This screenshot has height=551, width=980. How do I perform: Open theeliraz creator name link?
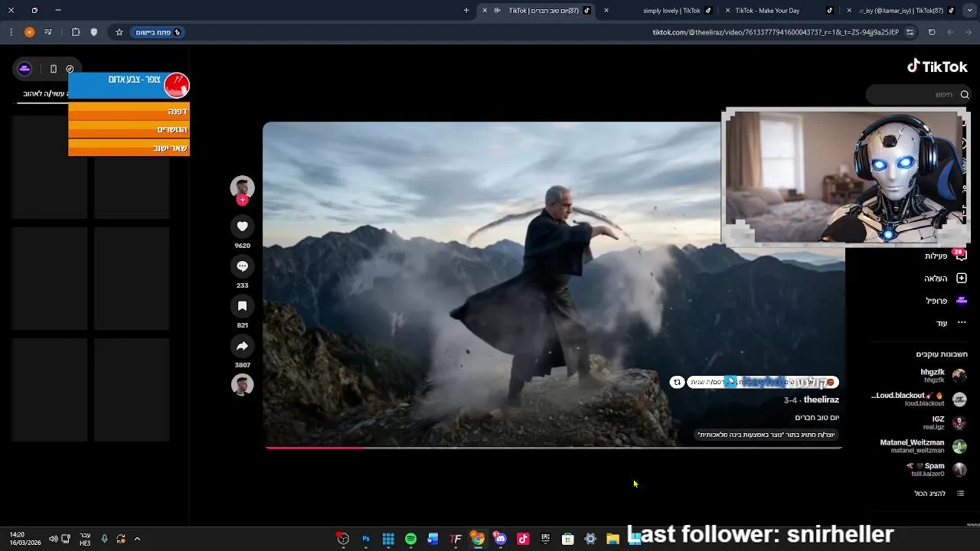coord(821,399)
